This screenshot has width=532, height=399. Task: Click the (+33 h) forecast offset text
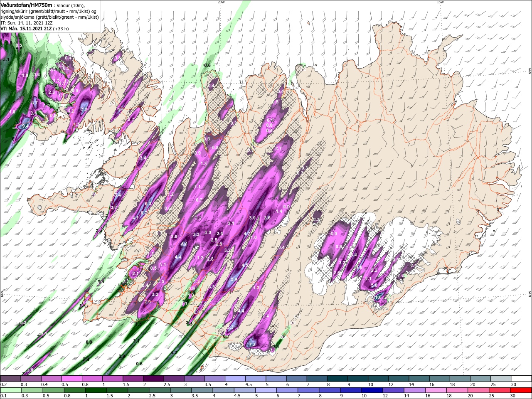coord(61,29)
